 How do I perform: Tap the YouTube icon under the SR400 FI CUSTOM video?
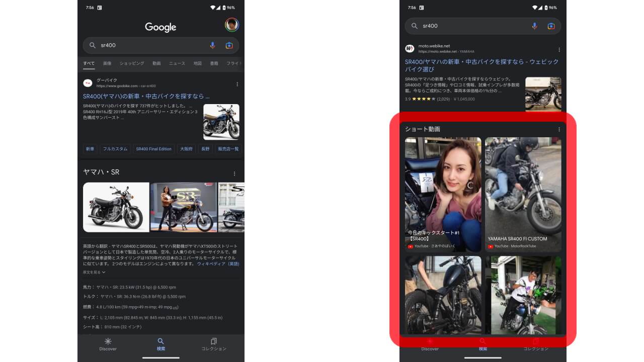pos(491,246)
